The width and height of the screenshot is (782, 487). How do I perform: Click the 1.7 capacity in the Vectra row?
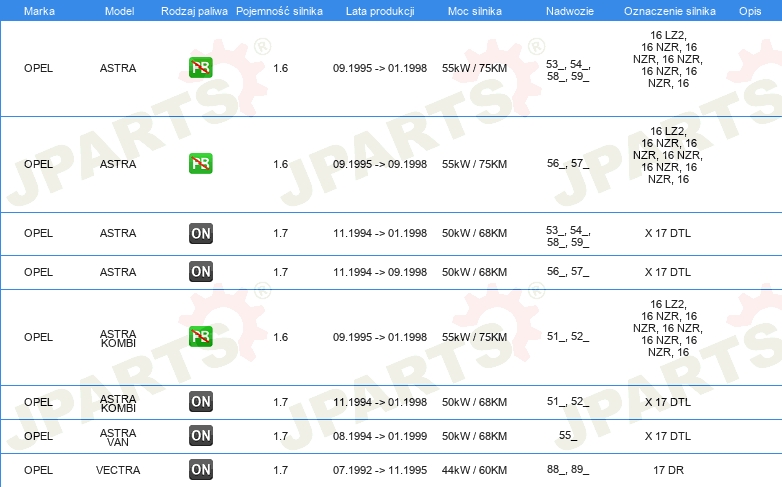pyautogui.click(x=280, y=470)
